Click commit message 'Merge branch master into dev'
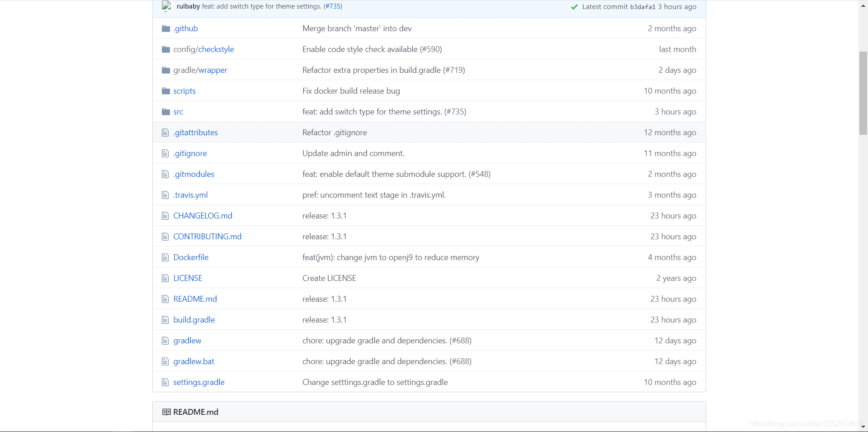Screen dimensions: 868x432 point(357,28)
